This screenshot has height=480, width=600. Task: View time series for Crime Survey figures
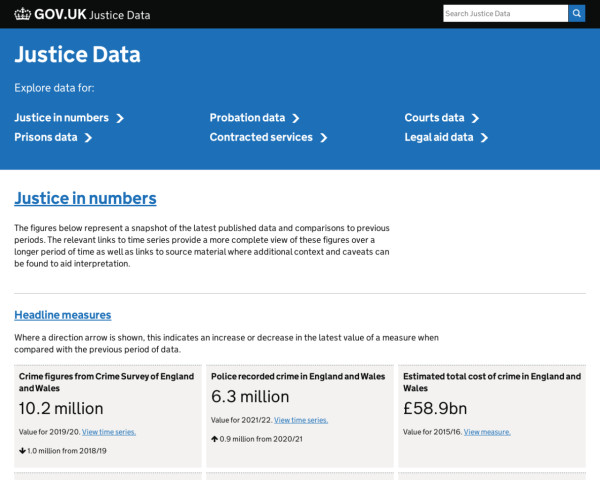click(109, 432)
